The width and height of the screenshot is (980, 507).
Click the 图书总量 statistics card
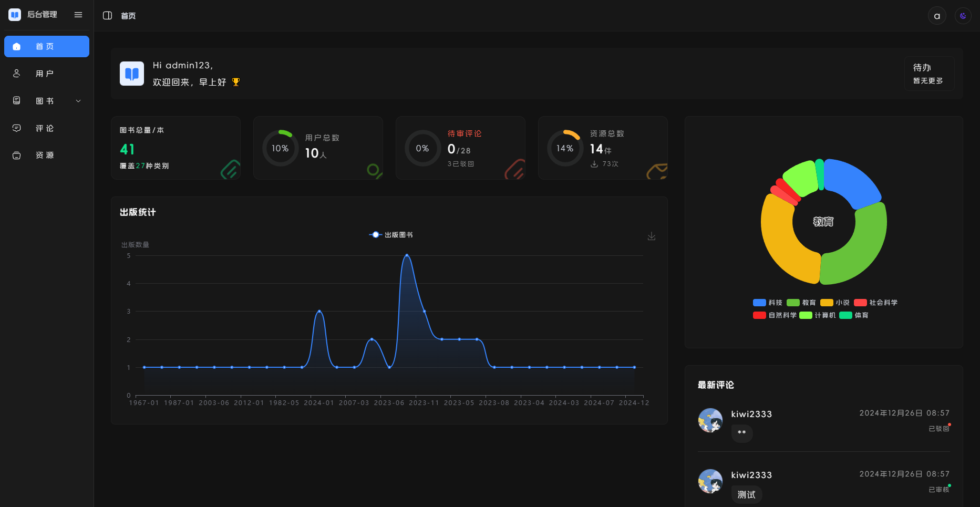click(x=176, y=148)
